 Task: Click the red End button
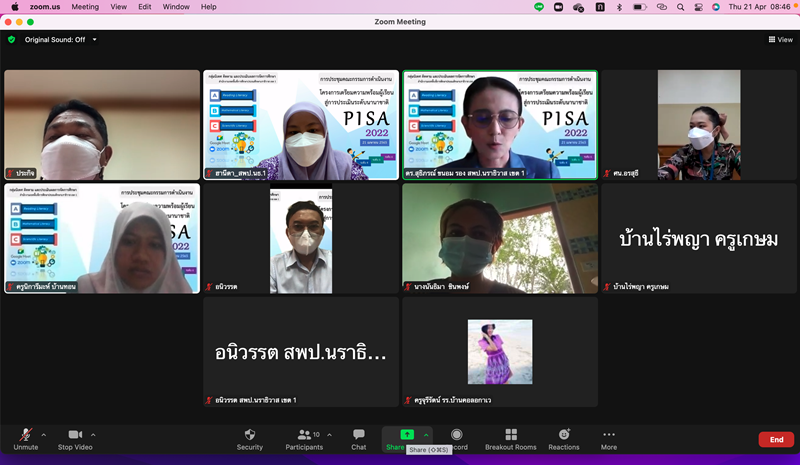point(776,439)
